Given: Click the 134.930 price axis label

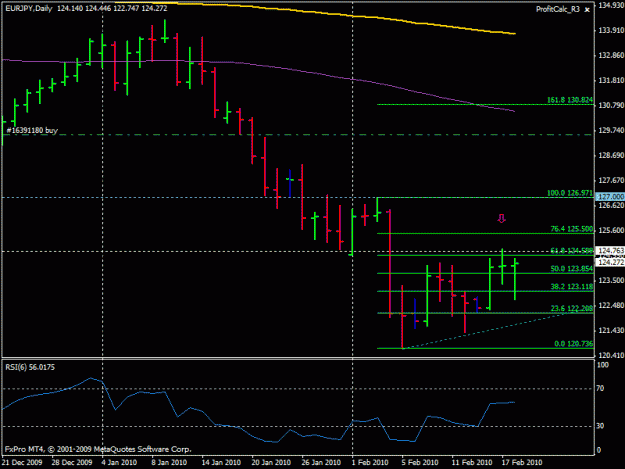Looking at the screenshot, I should tap(611, 5).
